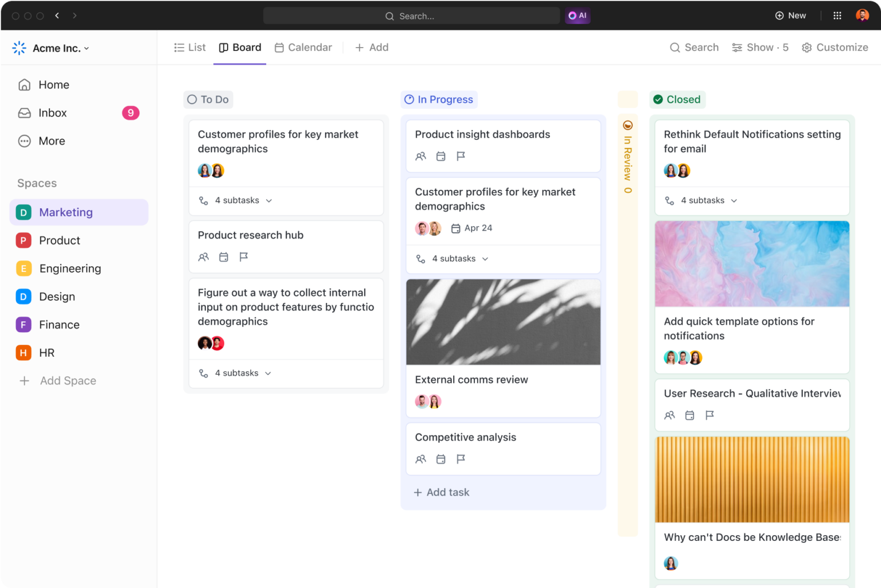
Task: Click the New button in top bar
Action: (791, 15)
